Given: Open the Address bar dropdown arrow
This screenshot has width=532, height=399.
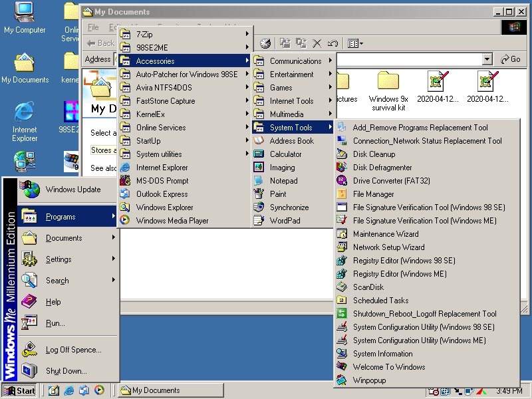Looking at the screenshot, I should pyautogui.click(x=487, y=59).
